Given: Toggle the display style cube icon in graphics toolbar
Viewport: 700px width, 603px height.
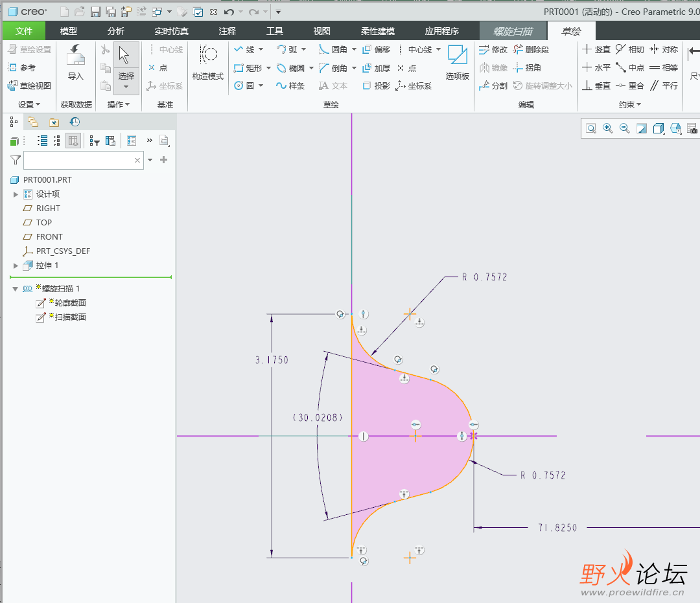Looking at the screenshot, I should [x=658, y=129].
